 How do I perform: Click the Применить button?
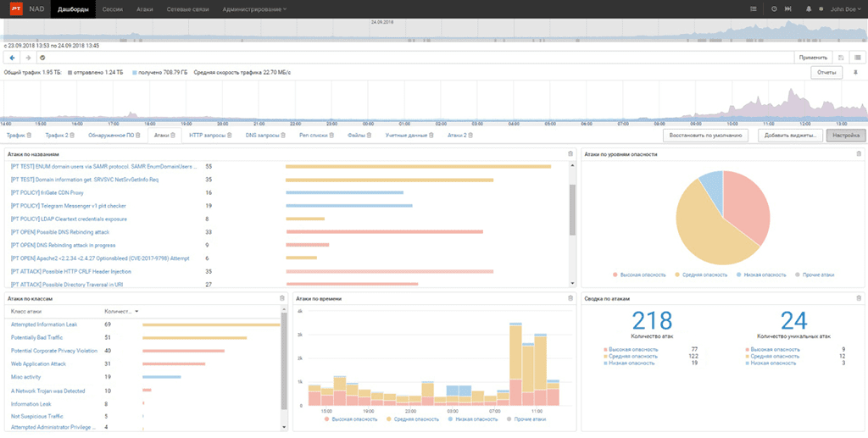coord(811,58)
